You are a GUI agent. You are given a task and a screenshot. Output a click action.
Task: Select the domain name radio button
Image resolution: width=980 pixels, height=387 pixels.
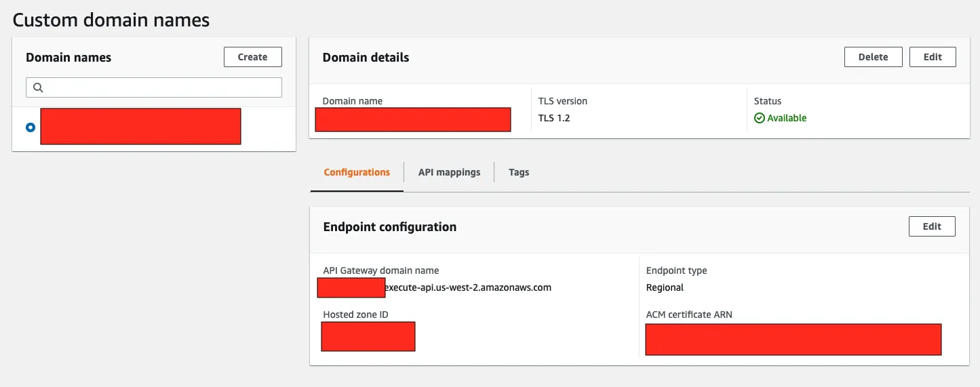(31, 127)
